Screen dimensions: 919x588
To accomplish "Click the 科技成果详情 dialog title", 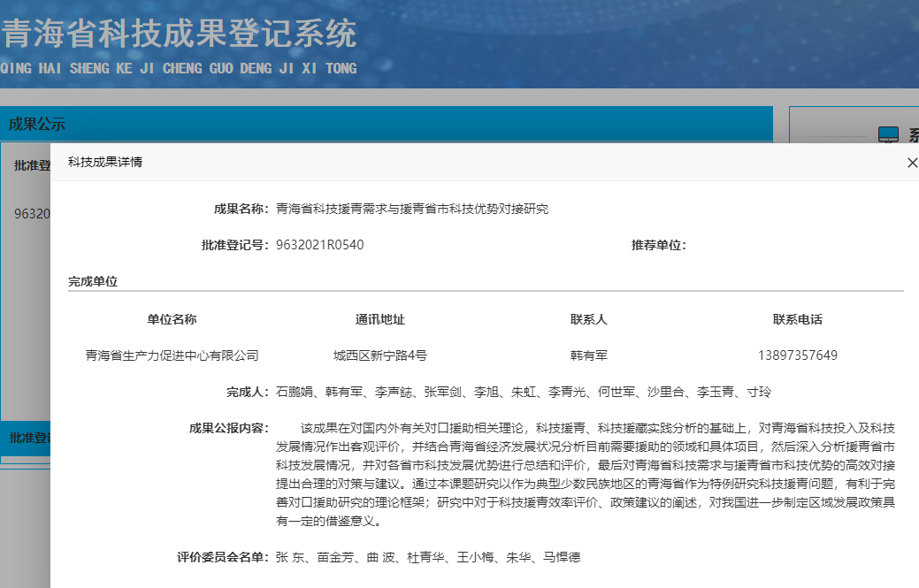I will [105, 163].
